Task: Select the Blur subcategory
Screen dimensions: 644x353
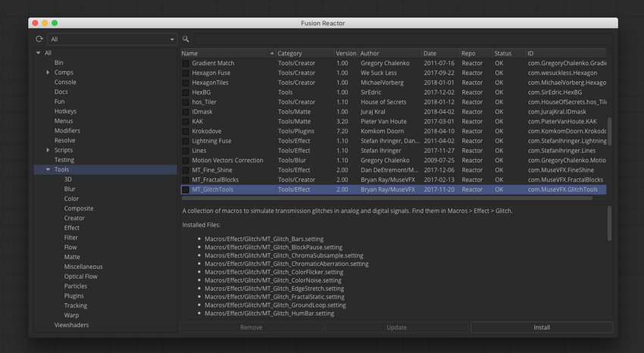Action: pos(70,189)
